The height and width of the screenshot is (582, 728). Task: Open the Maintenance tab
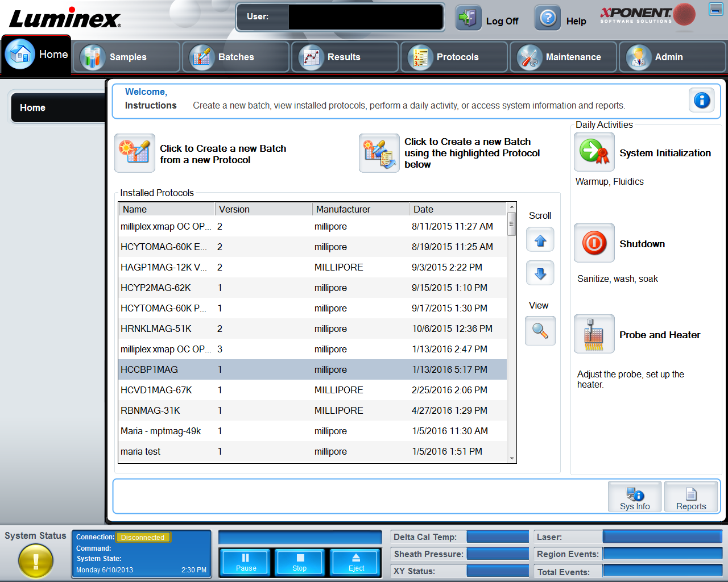pyautogui.click(x=562, y=56)
